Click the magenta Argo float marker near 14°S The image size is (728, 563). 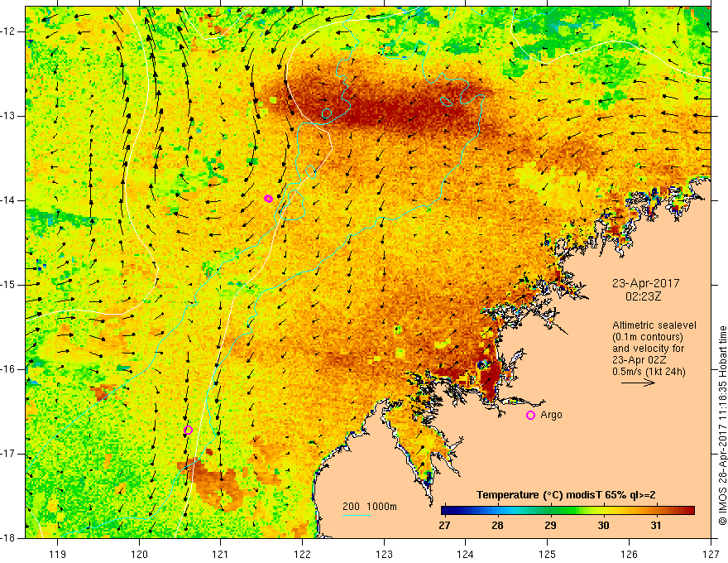tap(268, 199)
